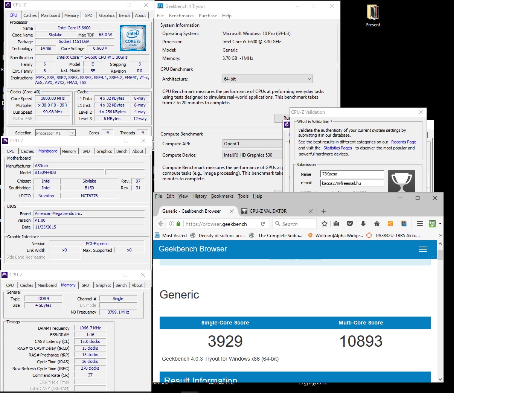Expand Geekbench Browser site navigation menu icon
Screen dimensions: 532x393
[423, 249]
